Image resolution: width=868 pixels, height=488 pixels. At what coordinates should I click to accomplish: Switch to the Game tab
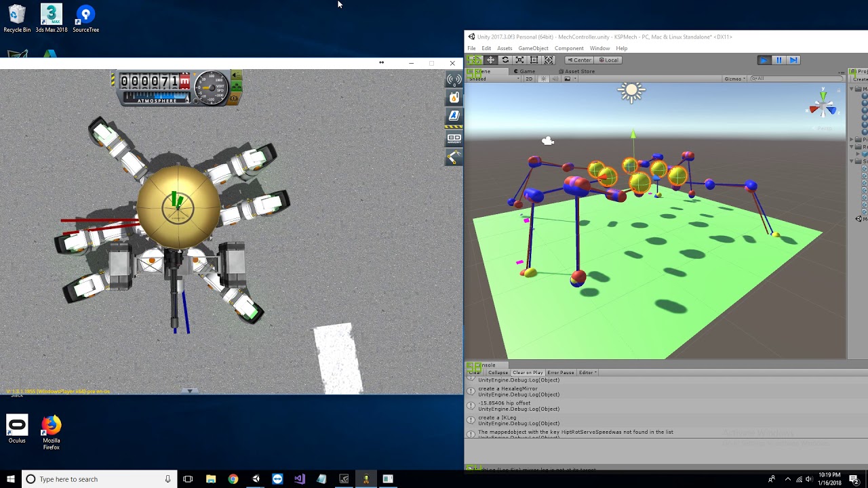(524, 71)
